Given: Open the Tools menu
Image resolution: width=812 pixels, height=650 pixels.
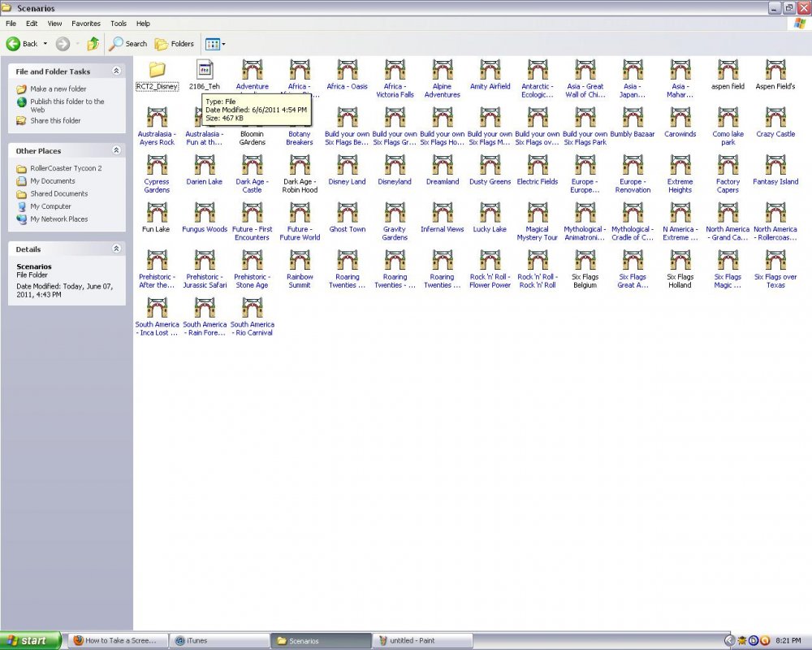Looking at the screenshot, I should pyautogui.click(x=119, y=24).
